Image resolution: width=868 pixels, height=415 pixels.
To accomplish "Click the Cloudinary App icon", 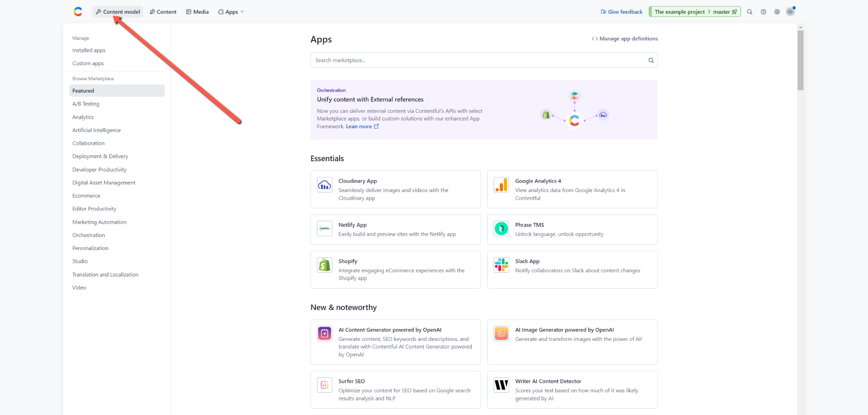I will [325, 185].
